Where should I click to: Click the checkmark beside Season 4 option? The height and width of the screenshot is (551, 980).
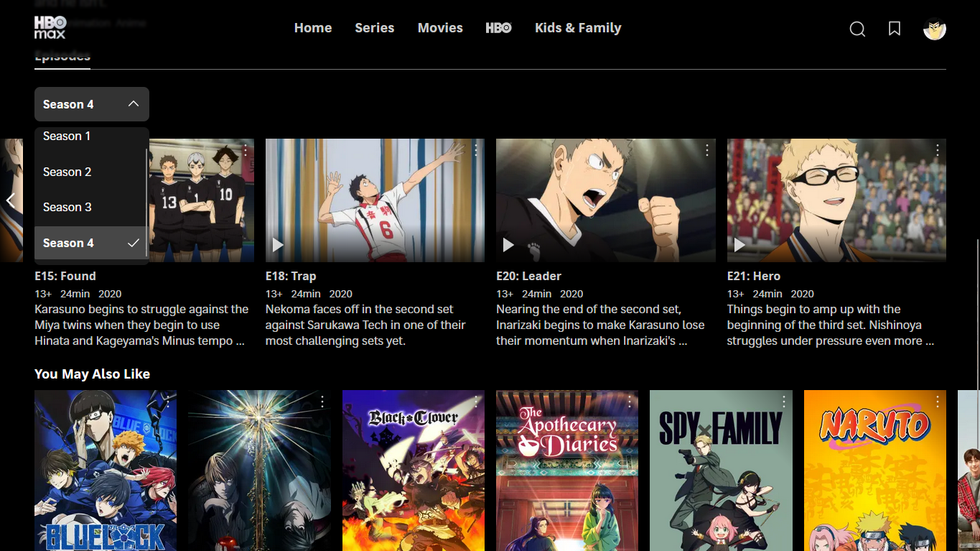[x=134, y=243]
